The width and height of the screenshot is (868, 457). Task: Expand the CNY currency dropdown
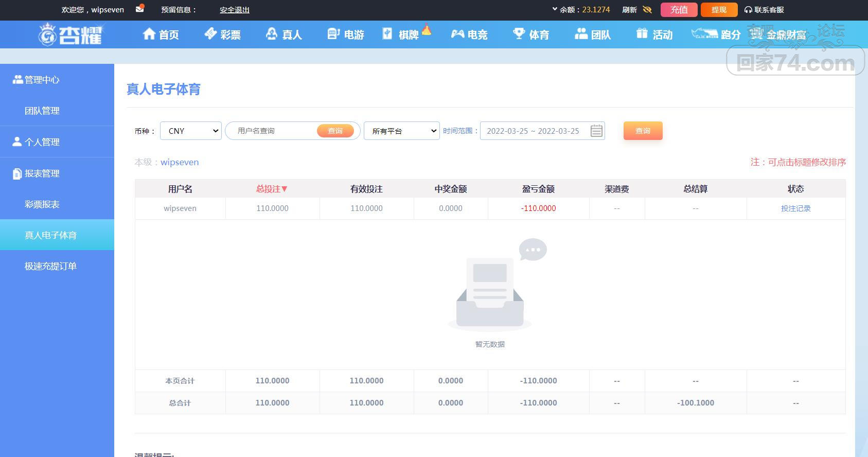coord(191,131)
